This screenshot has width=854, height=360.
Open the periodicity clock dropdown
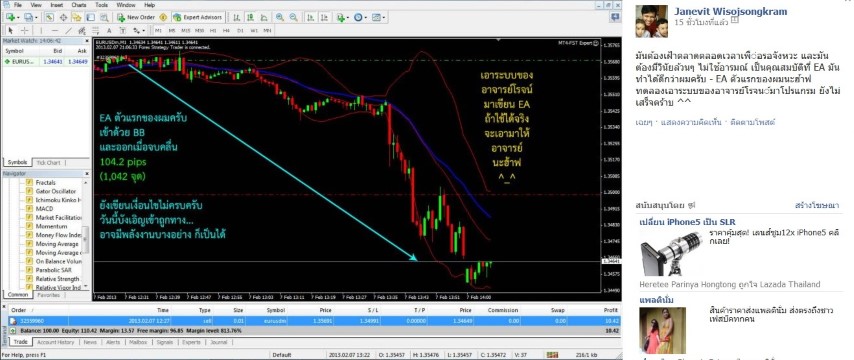point(366,17)
